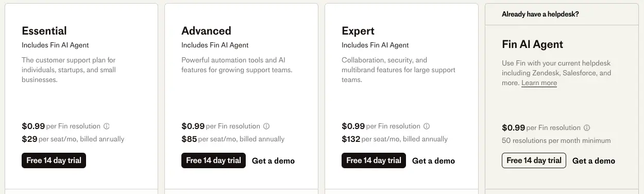
Task: Click the $85 per seat price text
Action: [x=233, y=139]
